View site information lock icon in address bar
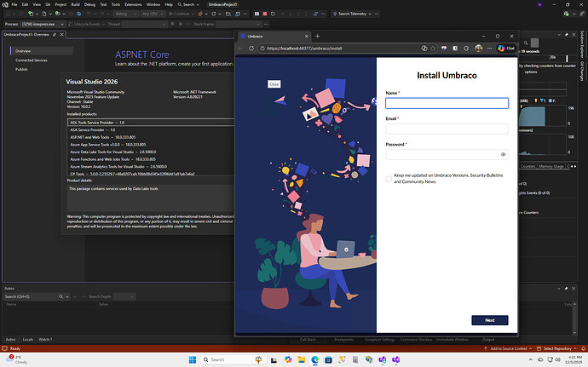This screenshot has height=367, width=588. (x=262, y=49)
